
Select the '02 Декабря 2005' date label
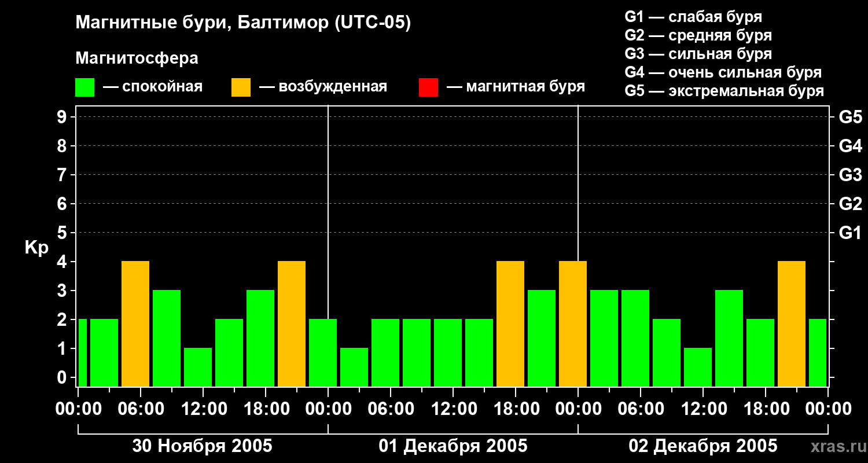[703, 446]
